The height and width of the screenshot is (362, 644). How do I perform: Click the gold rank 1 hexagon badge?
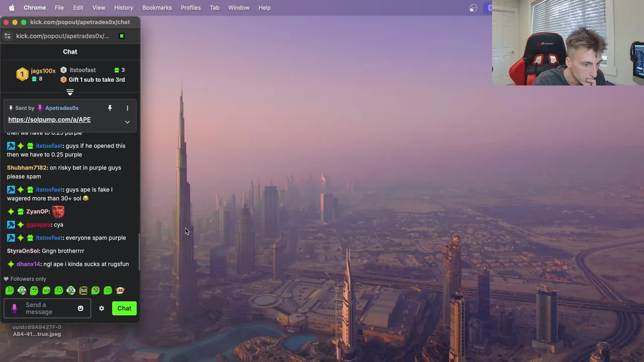coord(22,74)
